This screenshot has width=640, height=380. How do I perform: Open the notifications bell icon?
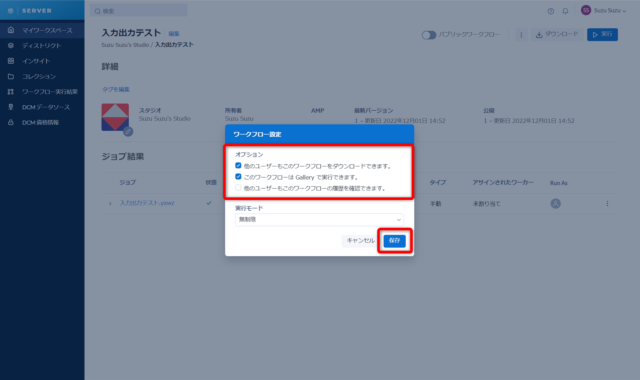tap(565, 11)
